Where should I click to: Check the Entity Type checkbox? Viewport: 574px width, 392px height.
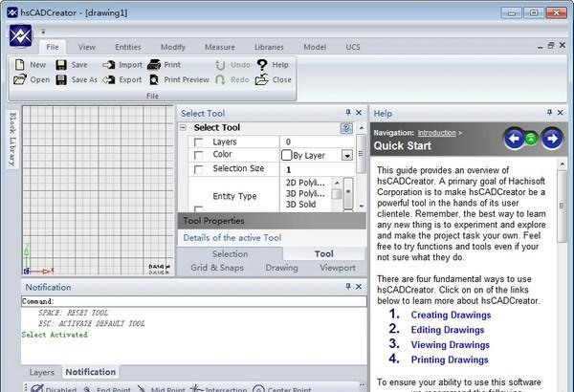198,209
